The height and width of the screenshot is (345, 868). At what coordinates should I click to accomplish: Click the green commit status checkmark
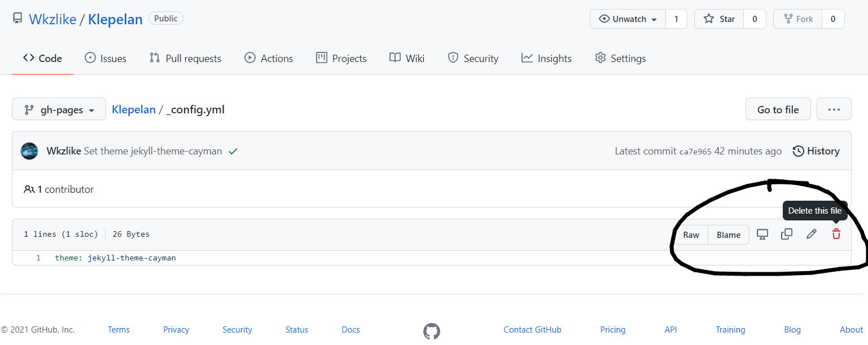pos(233,151)
